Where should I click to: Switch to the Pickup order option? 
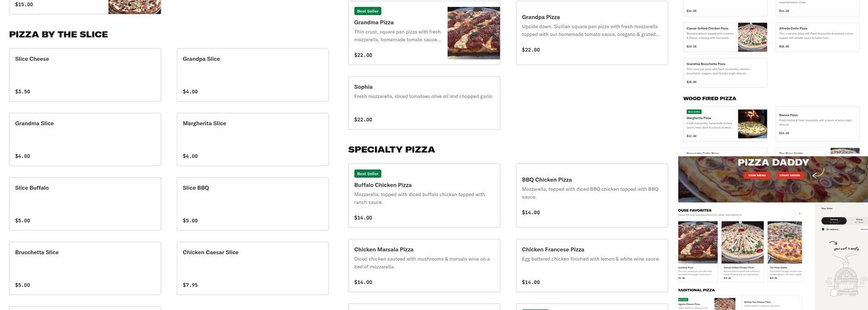point(859,220)
